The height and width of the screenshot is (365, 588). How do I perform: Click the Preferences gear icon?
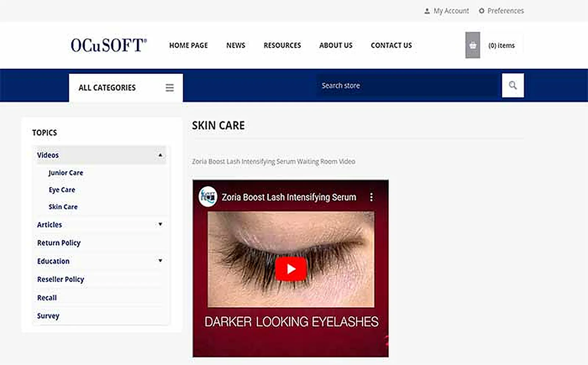[481, 11]
